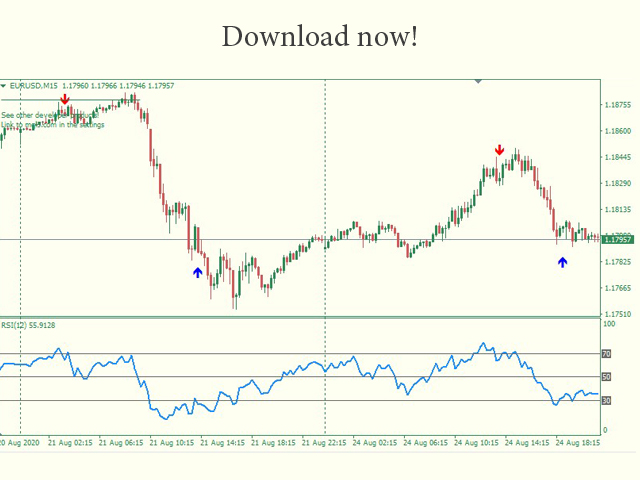The height and width of the screenshot is (480, 640).
Task: Open the EURUSD,M15 chart dropdown triangle
Action: 3,86
